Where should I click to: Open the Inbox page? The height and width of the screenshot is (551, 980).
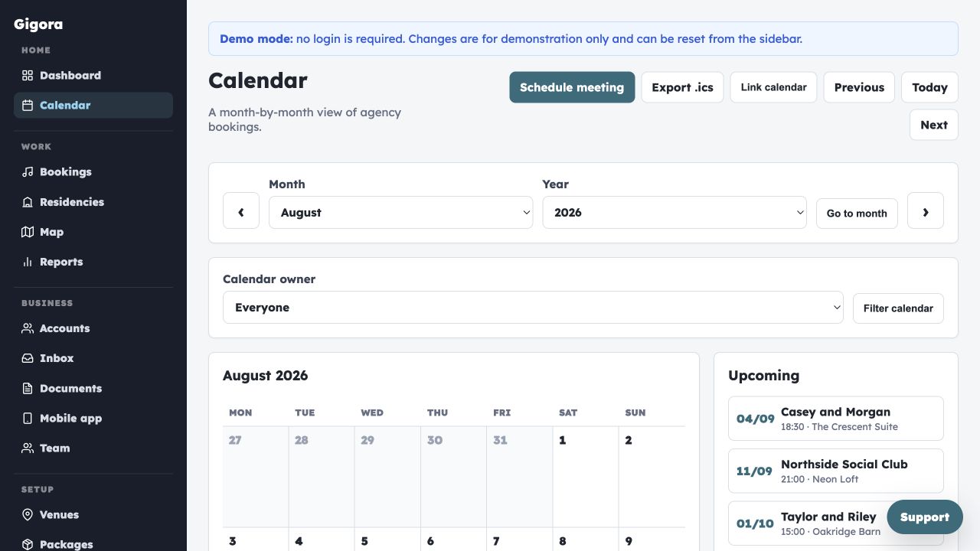click(93, 357)
